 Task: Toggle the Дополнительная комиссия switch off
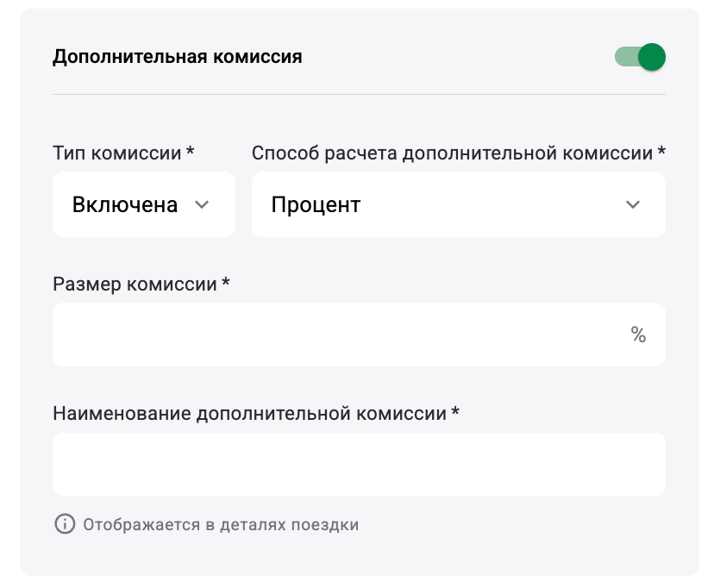[x=640, y=58]
